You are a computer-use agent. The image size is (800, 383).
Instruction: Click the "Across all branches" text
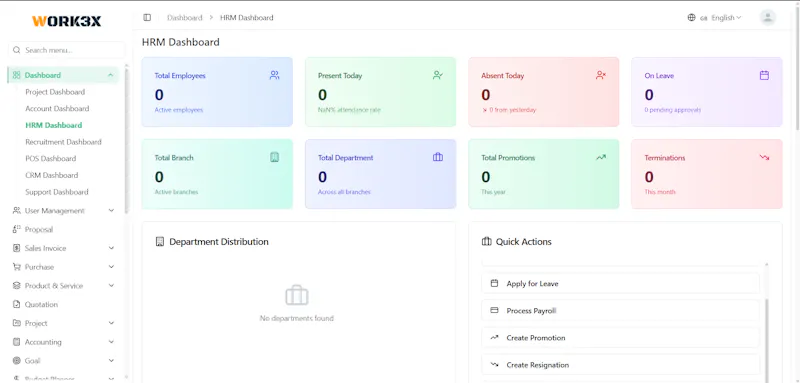344,192
